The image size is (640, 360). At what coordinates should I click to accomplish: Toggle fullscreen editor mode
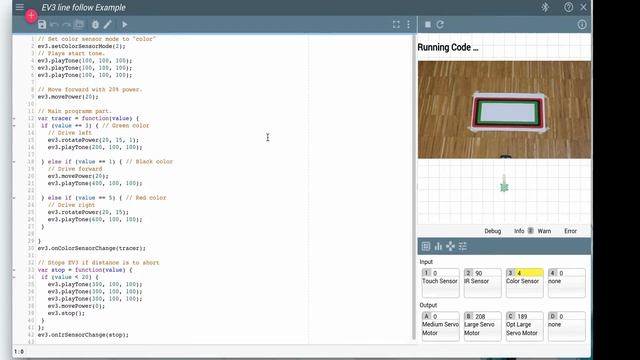point(396,24)
